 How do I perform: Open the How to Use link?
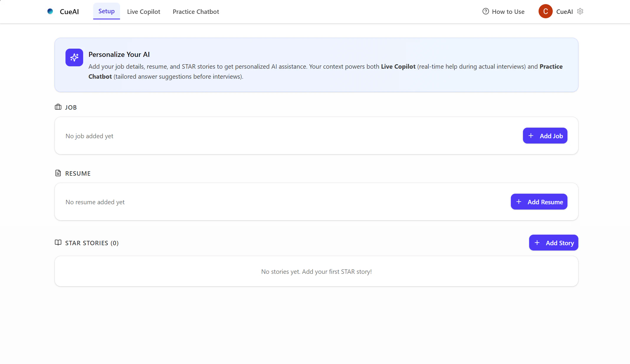pyautogui.click(x=508, y=12)
